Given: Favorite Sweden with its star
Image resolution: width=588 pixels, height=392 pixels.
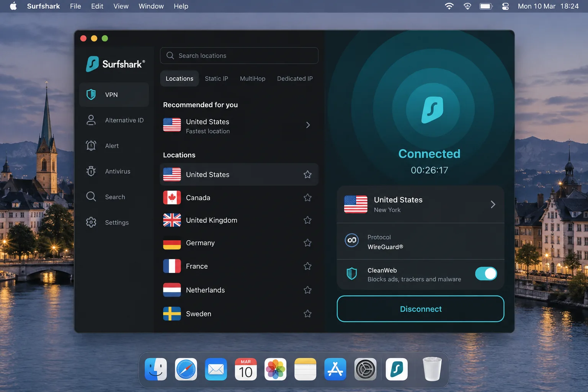Looking at the screenshot, I should [307, 314].
